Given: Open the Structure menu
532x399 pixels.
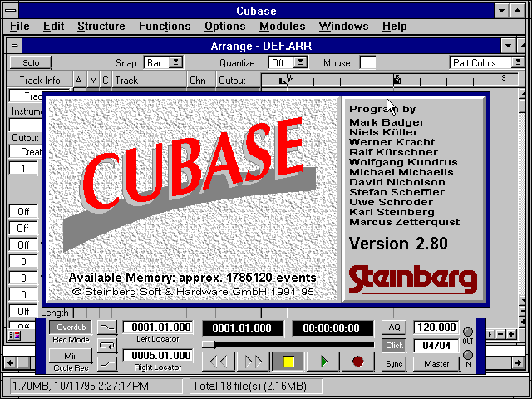Looking at the screenshot, I should pyautogui.click(x=101, y=27).
